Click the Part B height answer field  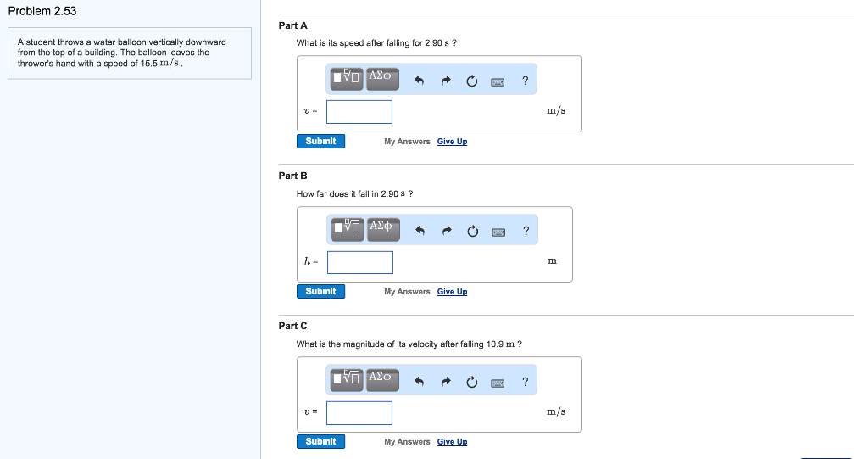click(x=360, y=262)
